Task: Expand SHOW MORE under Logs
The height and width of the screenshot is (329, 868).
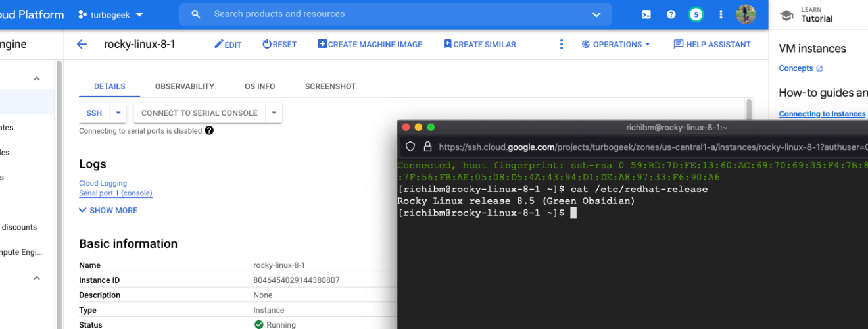Action: point(108,211)
